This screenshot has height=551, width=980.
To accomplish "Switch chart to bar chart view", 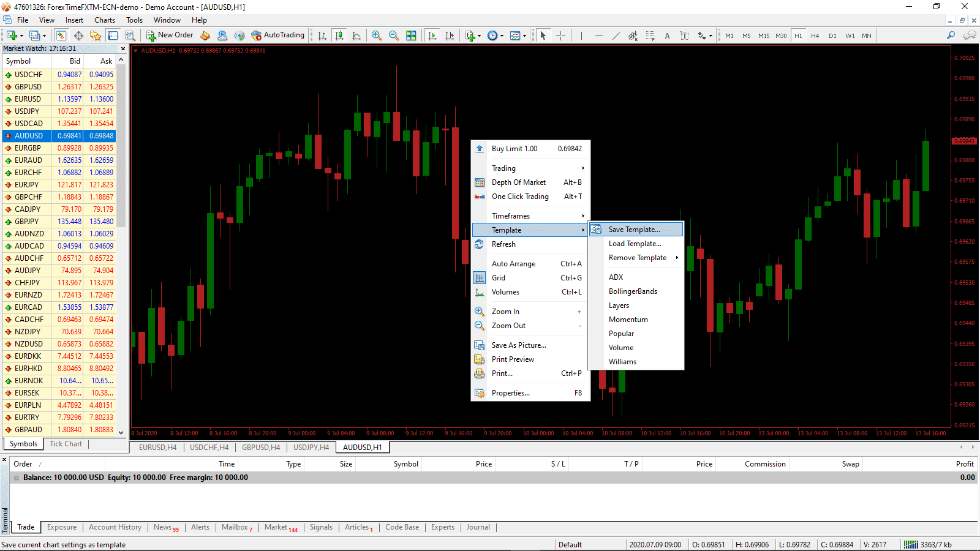I will pyautogui.click(x=321, y=36).
